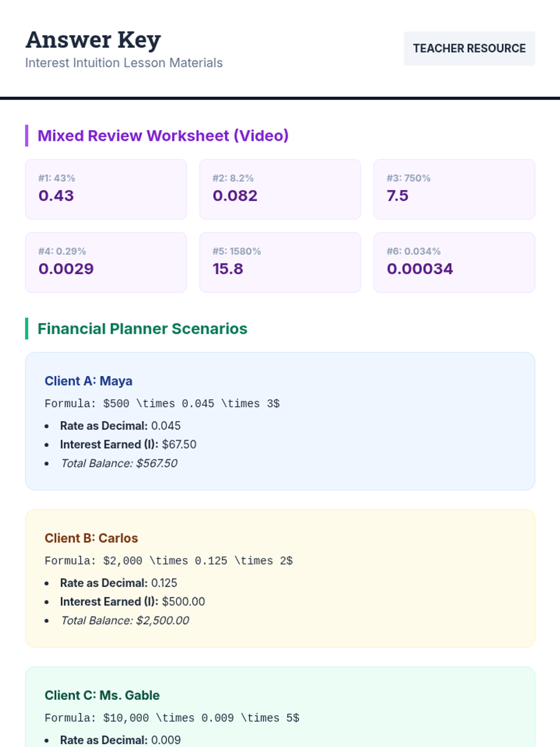Click the Client B: Carlos heading
Image resolution: width=560 pixels, height=747 pixels.
(x=91, y=538)
